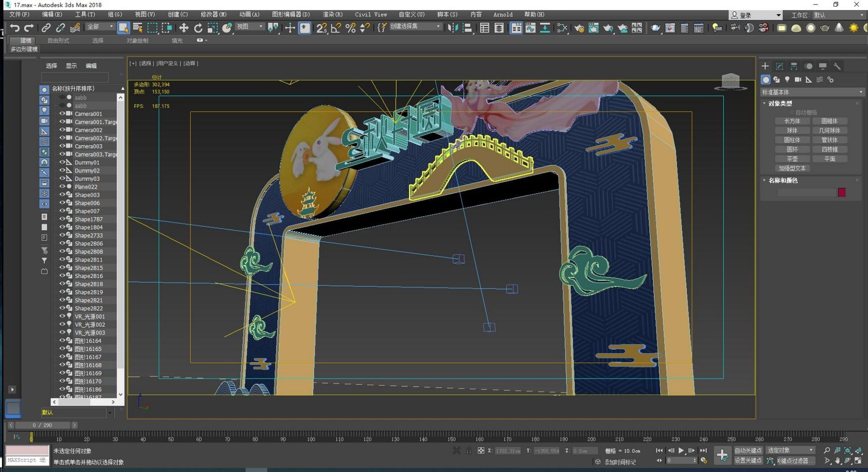Screen dimensions: 868x472
Task: Open the 修改器(M) menu
Action: click(213, 14)
